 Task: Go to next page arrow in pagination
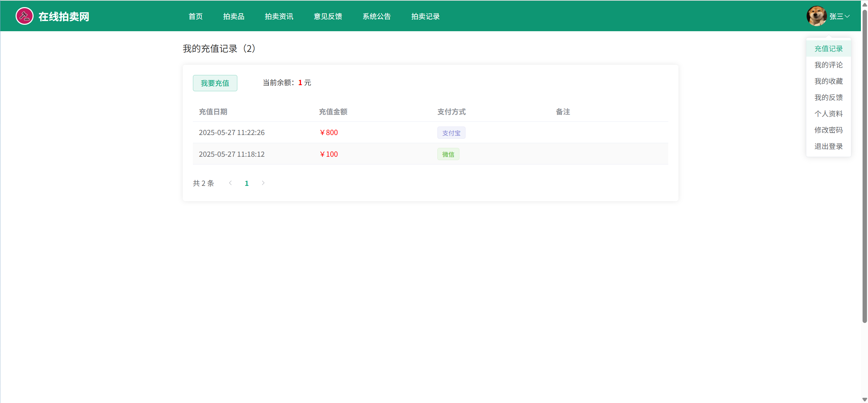pos(263,183)
